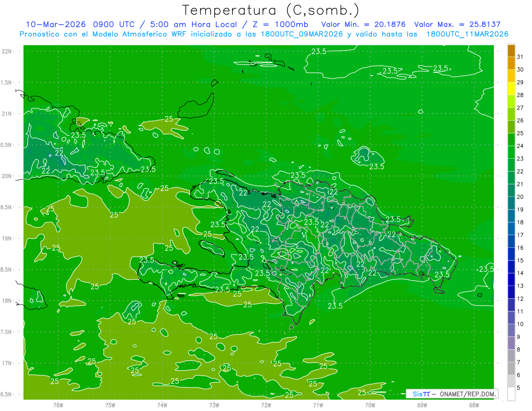Click the 17N latitude axis label
The height and width of the screenshot is (411, 532).
tap(7, 364)
